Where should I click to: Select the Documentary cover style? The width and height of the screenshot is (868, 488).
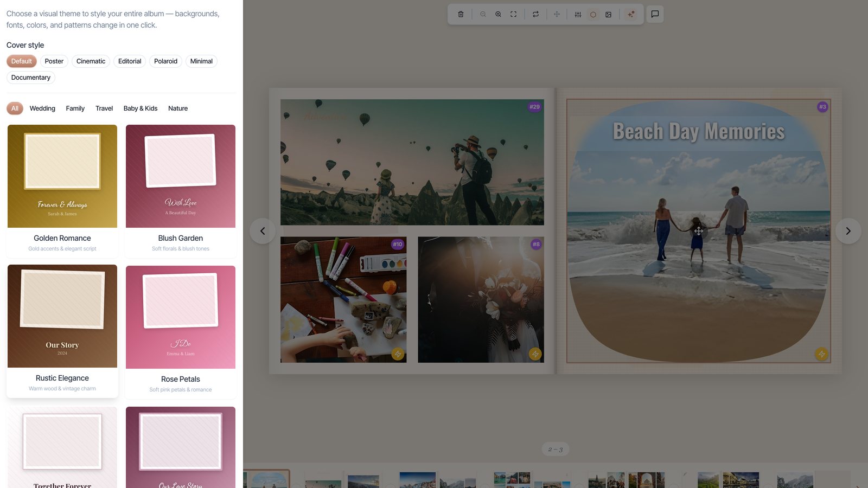[x=31, y=78]
